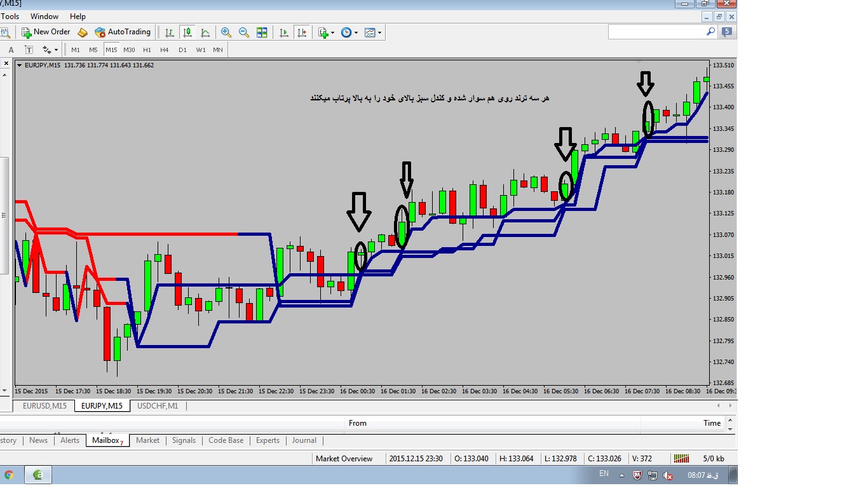Open the Code Base terminal tab
Image resolution: width=868 pixels, height=488 pixels.
[x=226, y=440]
